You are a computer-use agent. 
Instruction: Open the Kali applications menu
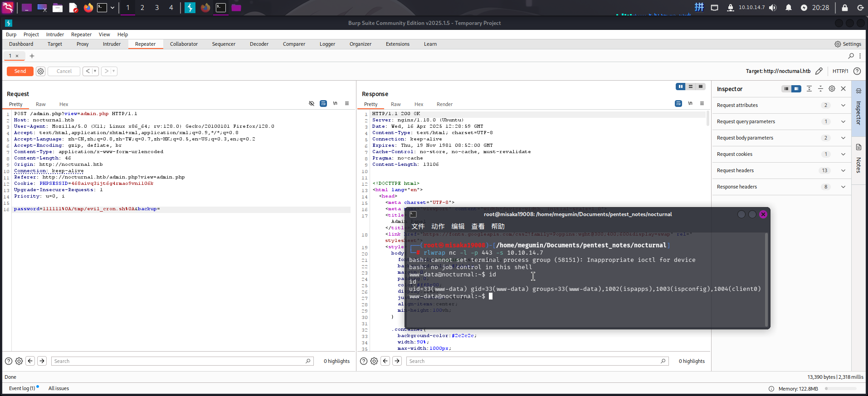8,8
